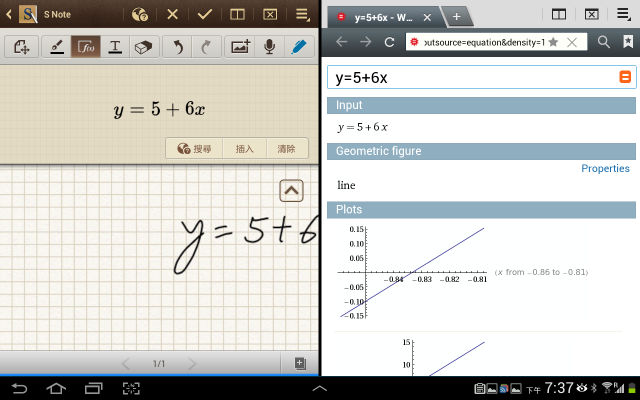
Task: Go to next note page arrow
Action: pyautogui.click(x=192, y=363)
